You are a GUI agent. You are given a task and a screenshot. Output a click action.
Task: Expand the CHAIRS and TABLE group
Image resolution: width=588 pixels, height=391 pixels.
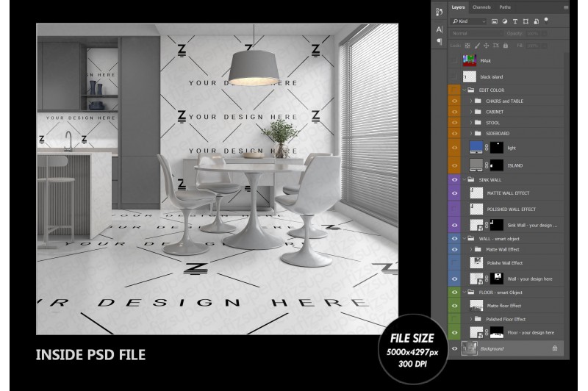tap(471, 101)
